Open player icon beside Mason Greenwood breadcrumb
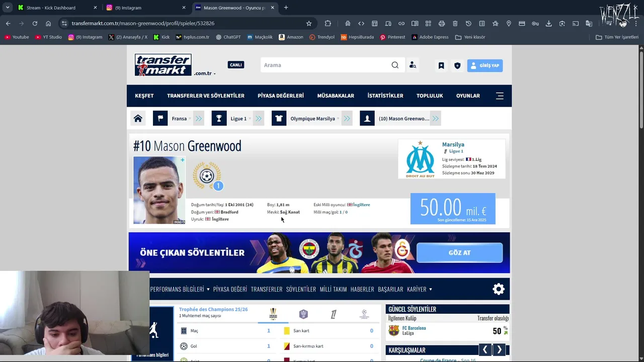This screenshot has width=644, height=362. coord(367,119)
